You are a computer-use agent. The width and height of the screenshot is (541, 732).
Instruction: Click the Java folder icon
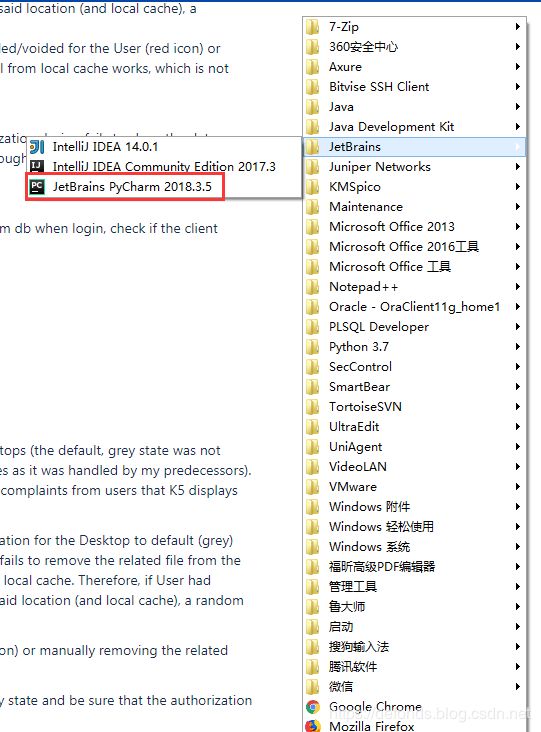[312, 107]
